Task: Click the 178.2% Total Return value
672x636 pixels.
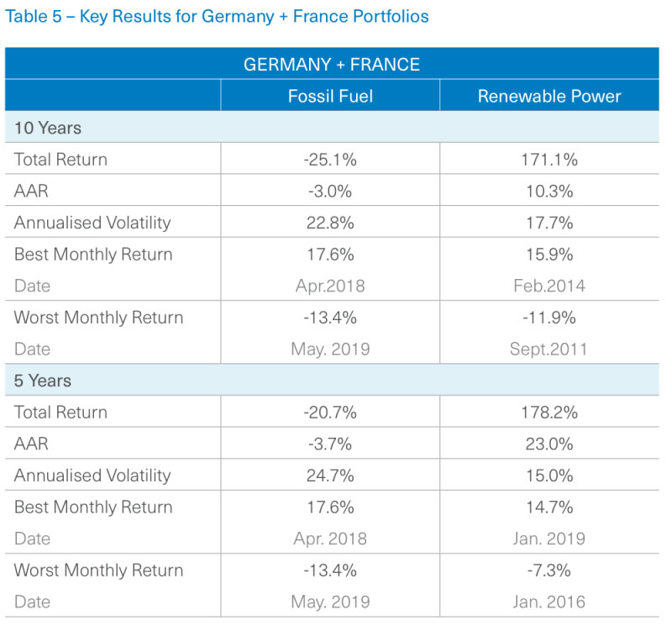Action: (549, 413)
